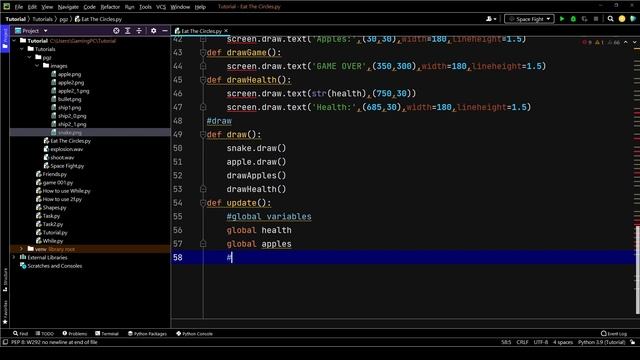The height and width of the screenshot is (360, 640).
Task: Open Search Everywhere magnifier icon
Action: [611, 19]
